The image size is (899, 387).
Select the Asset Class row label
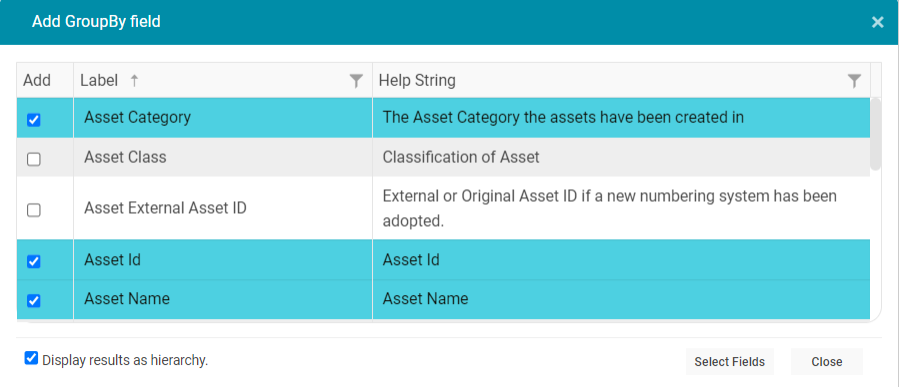(x=125, y=157)
